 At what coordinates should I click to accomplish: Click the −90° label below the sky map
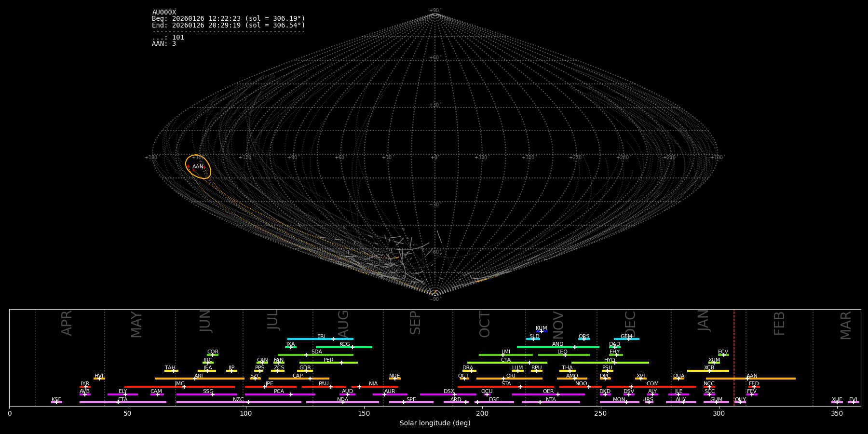point(435,299)
